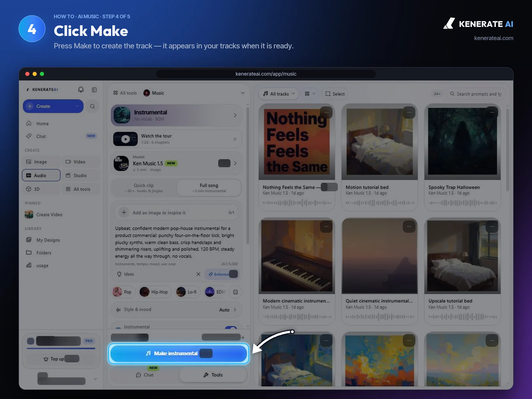
Task: Switch to Quick clip mode
Action: click(144, 188)
